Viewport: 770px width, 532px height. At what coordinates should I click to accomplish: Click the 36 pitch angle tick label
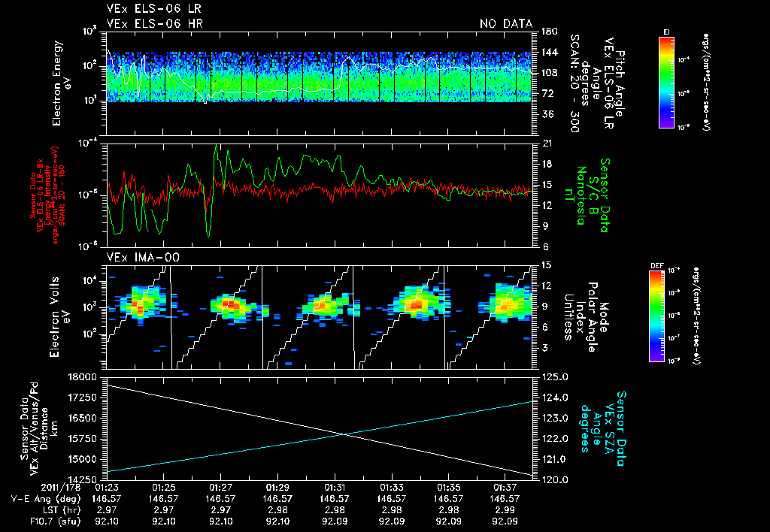(547, 114)
